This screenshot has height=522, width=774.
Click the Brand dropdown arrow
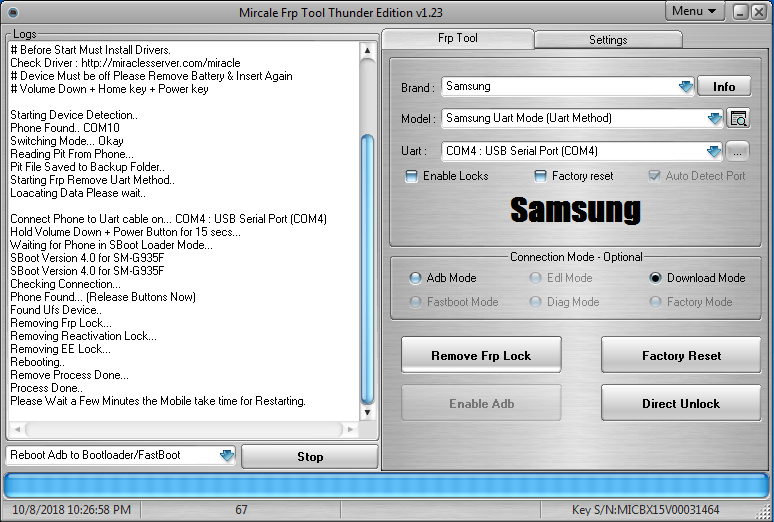pos(686,87)
